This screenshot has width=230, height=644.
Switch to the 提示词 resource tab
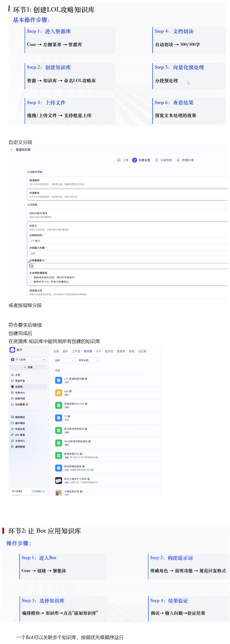pos(109,351)
